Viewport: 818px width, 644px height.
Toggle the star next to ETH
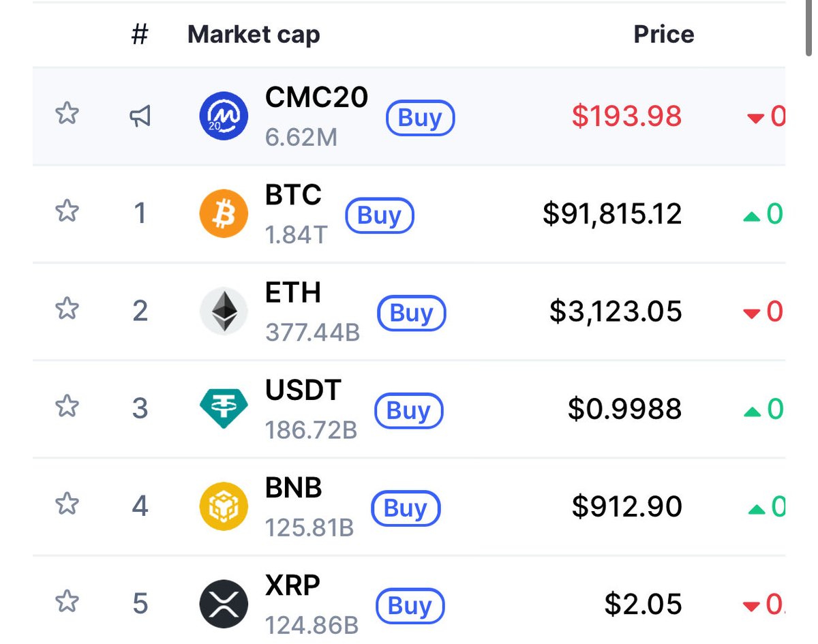pyautogui.click(x=66, y=309)
